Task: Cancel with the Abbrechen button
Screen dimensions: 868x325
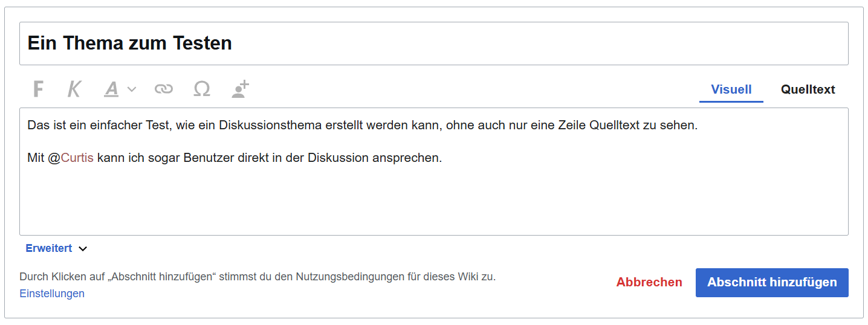Action: (x=649, y=282)
